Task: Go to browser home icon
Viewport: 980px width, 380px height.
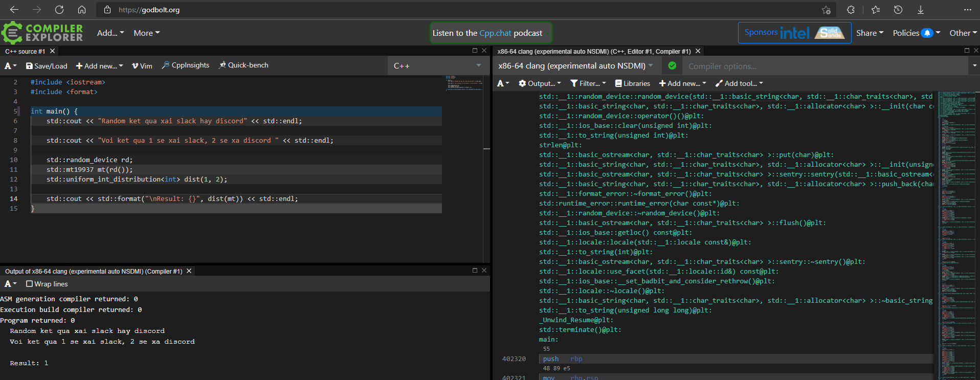Action: click(82, 10)
